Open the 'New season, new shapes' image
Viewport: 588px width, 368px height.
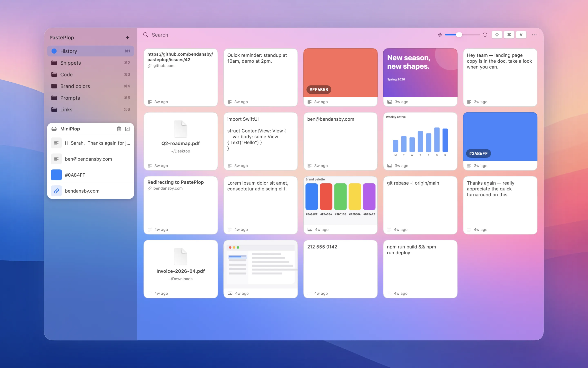[x=420, y=77]
